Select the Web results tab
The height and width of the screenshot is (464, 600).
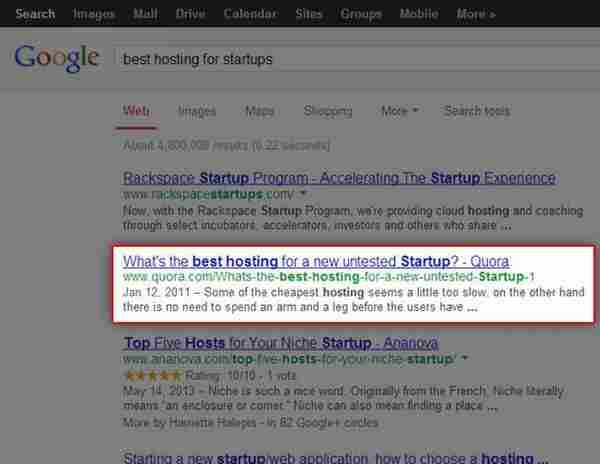tap(136, 111)
